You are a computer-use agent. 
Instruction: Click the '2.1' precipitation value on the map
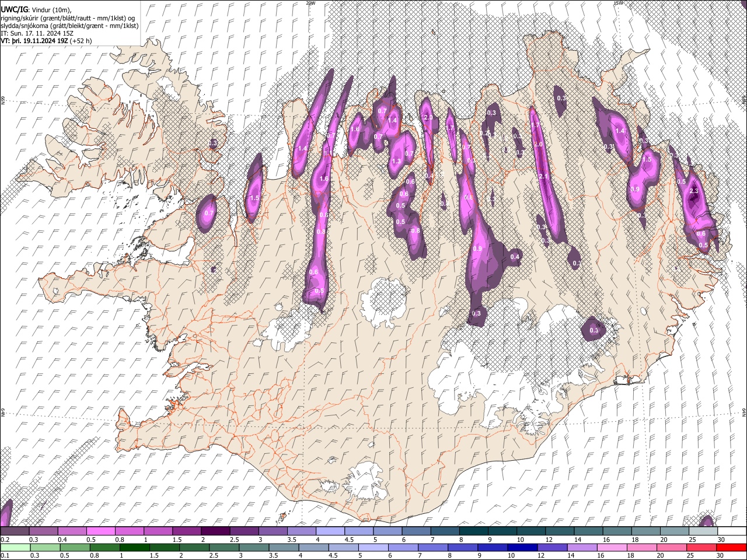click(543, 177)
